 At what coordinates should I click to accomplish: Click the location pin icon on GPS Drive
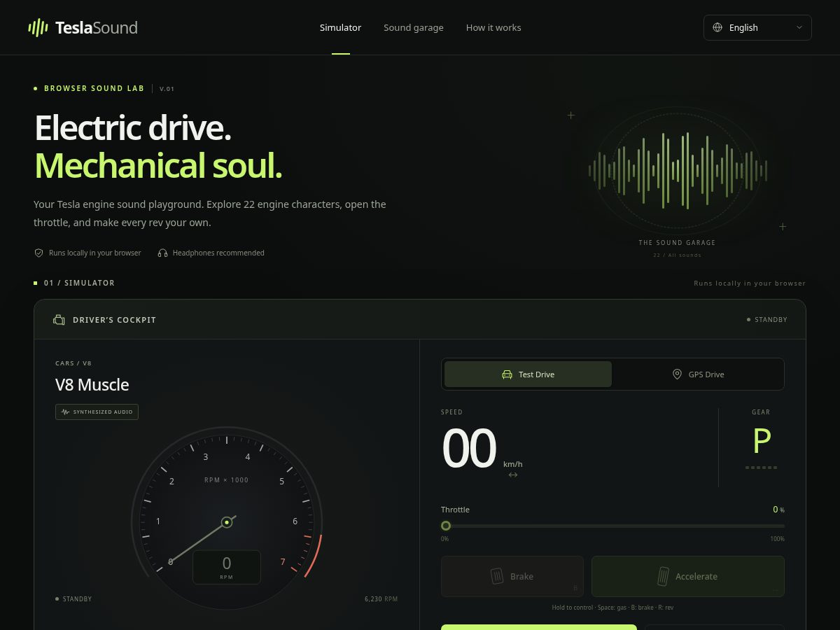coord(677,374)
